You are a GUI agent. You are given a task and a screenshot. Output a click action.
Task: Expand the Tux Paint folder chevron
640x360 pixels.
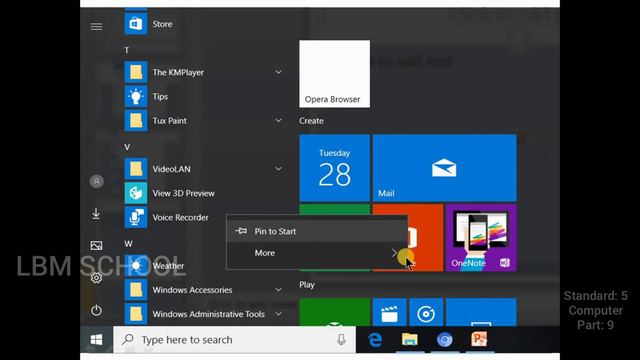pyautogui.click(x=278, y=120)
